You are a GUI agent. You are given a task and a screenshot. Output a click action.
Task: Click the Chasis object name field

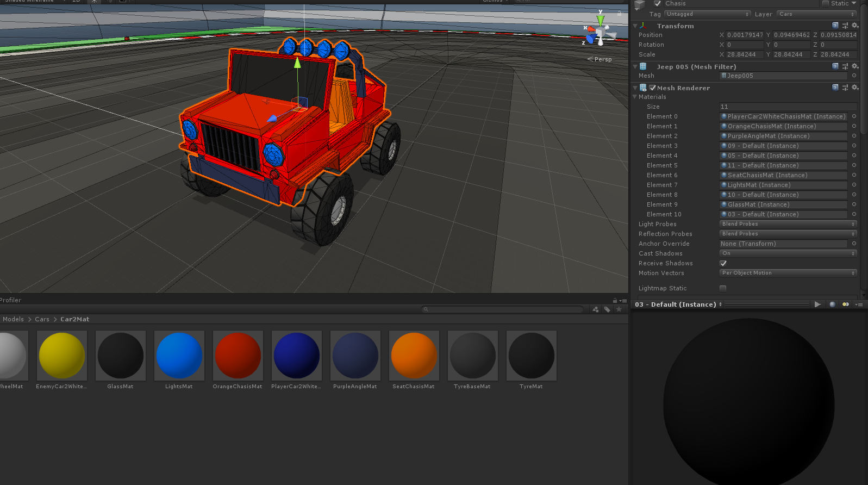741,3
